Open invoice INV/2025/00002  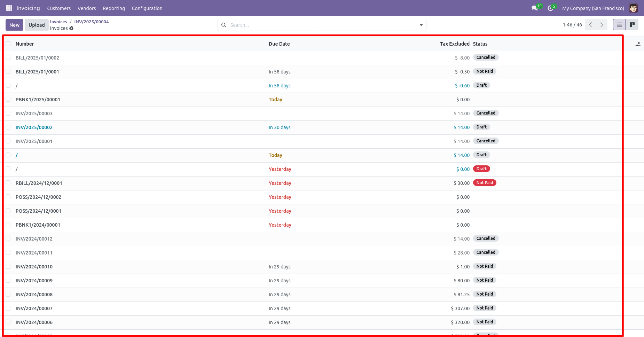coord(34,127)
